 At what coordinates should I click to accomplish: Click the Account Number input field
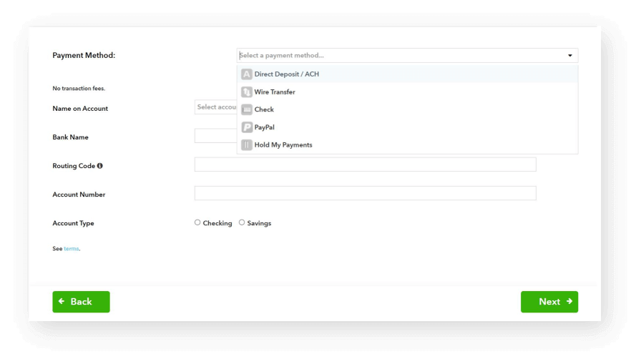pos(365,193)
